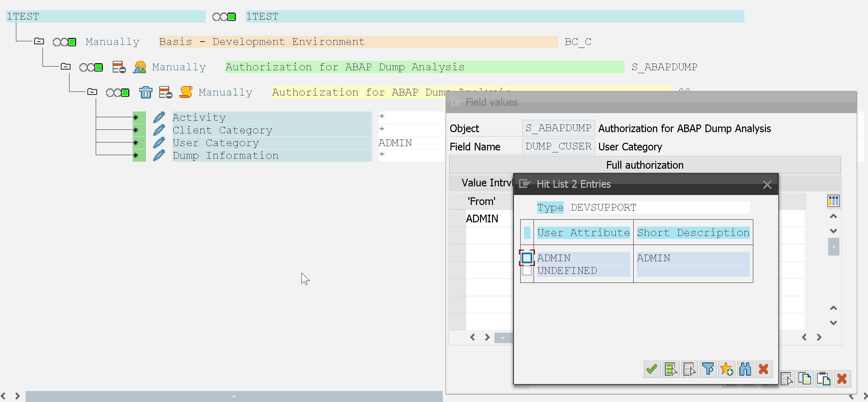Click mountain landscape icon on S_ABAPDUMP row
Viewport: 868px width, 402px height.
(140, 67)
